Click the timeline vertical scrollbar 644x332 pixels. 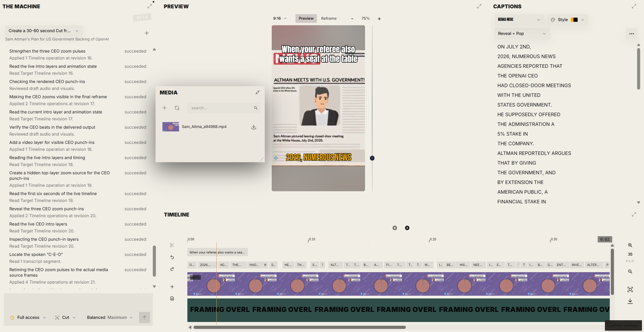(612, 271)
